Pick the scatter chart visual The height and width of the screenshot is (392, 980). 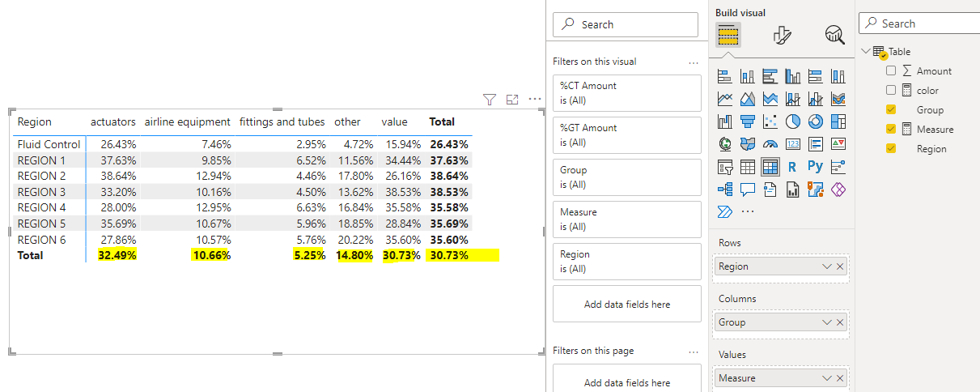(770, 121)
